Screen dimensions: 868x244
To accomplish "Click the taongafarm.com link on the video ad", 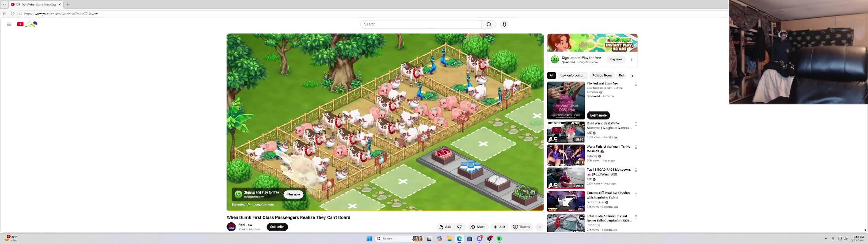I will click(x=263, y=205).
